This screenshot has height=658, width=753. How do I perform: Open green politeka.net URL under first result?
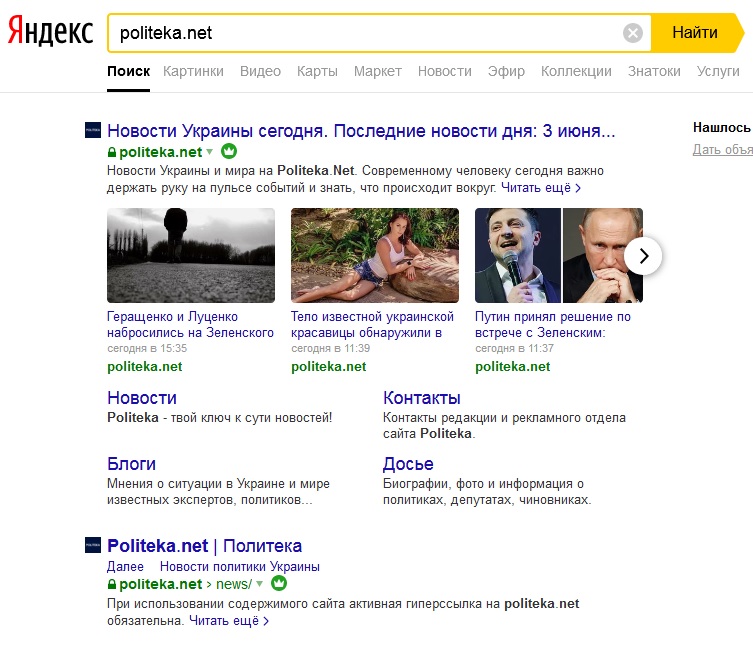tap(160, 152)
